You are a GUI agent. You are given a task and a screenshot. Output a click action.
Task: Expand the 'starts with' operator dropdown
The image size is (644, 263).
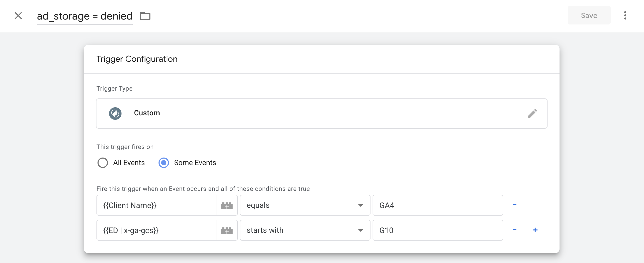[x=305, y=230]
